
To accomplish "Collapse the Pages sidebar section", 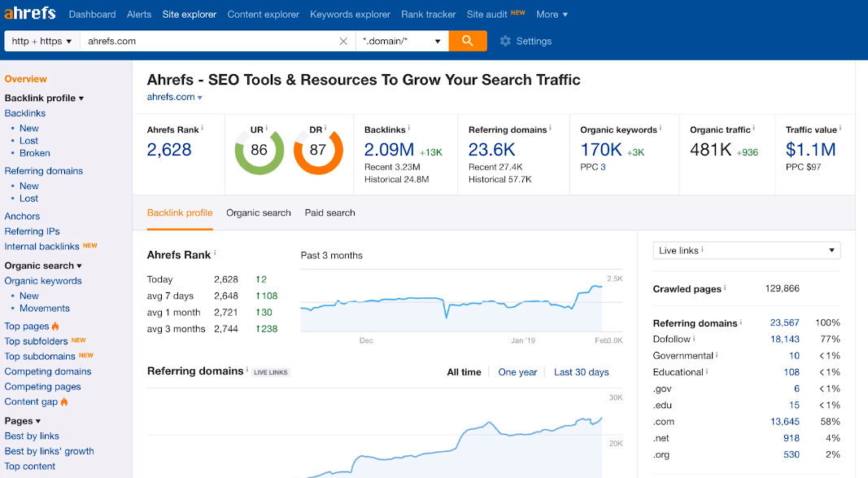I will coord(23,421).
